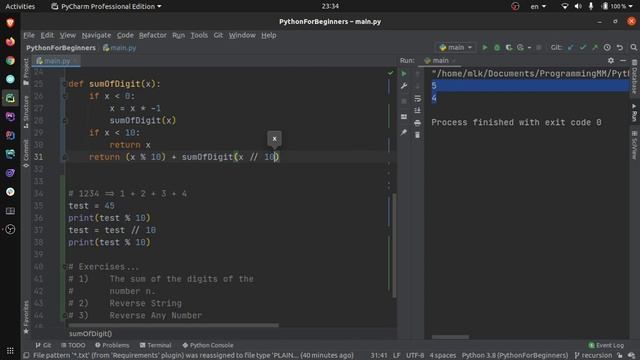Viewport: 640px width, 360px height.
Task: Commit changes with Git checkmark
Action: 583,47
